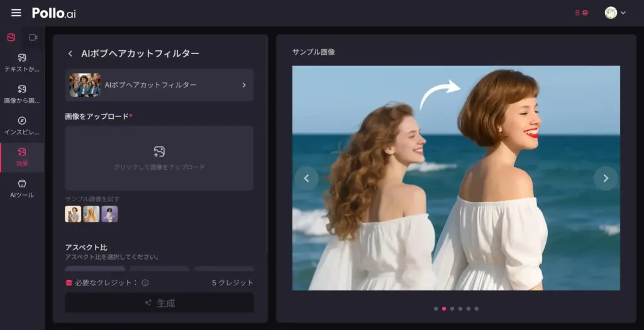Try the second sample image with blonde hair
644x330 pixels.
tap(91, 214)
